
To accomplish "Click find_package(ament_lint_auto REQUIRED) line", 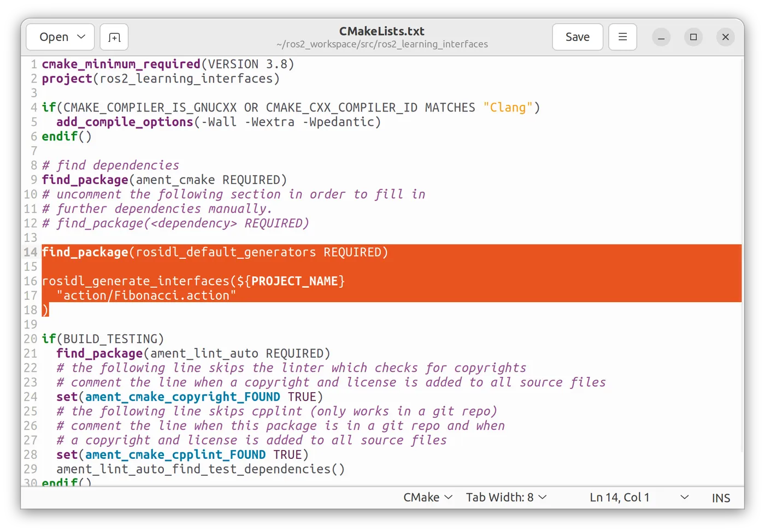I will click(x=193, y=353).
